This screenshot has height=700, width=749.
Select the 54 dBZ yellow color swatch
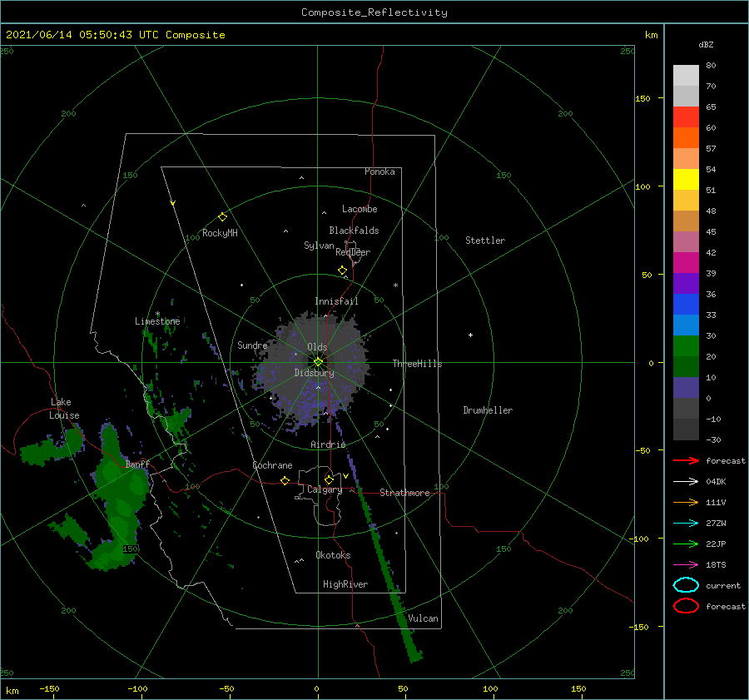pos(686,179)
